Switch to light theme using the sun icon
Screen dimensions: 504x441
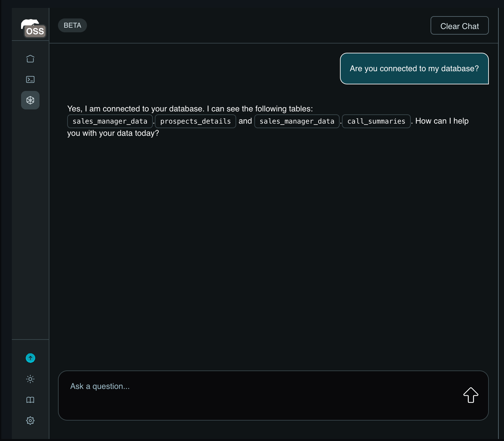coord(30,379)
